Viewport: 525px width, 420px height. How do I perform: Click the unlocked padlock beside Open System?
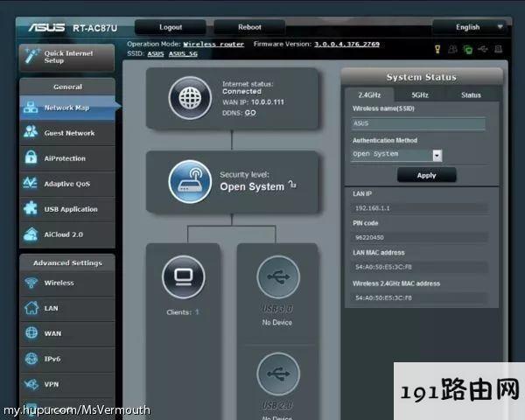[292, 184]
